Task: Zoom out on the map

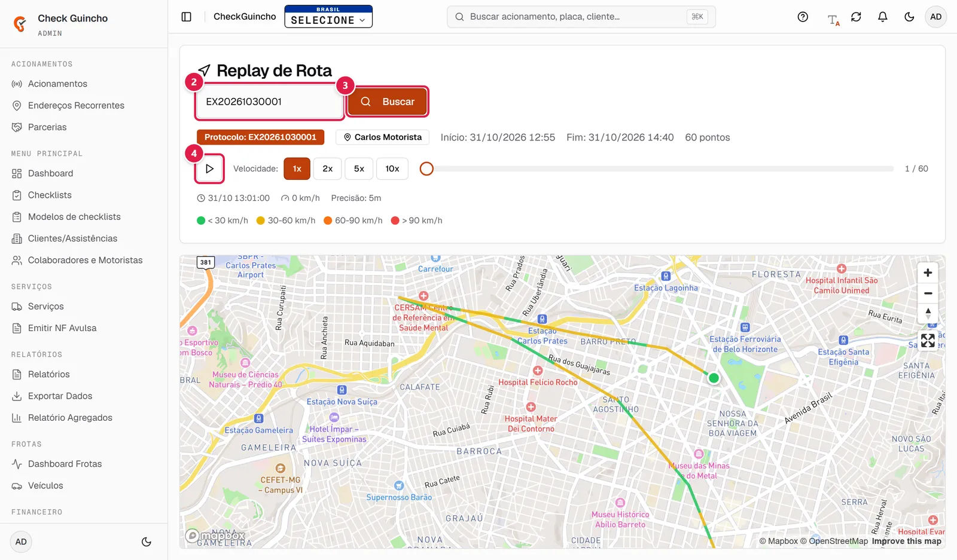Action: coord(928,293)
